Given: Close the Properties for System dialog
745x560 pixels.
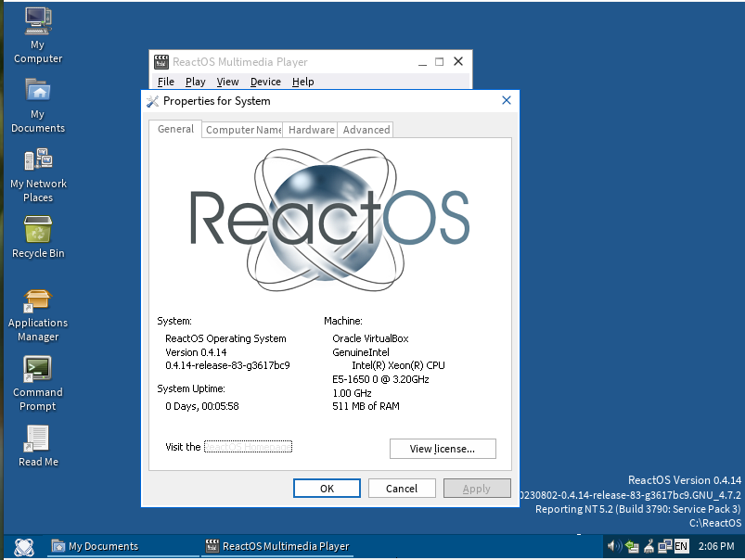Looking at the screenshot, I should click(x=507, y=100).
